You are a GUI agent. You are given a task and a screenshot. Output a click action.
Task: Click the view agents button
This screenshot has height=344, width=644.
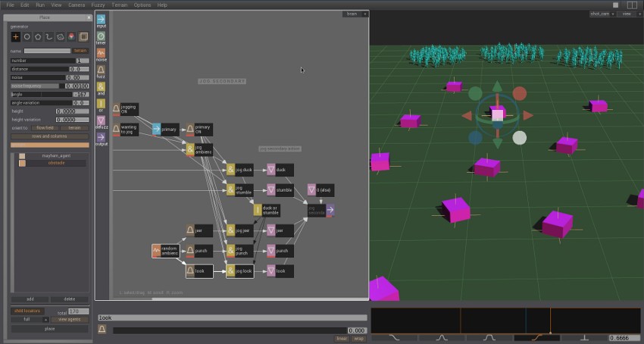pos(68,320)
